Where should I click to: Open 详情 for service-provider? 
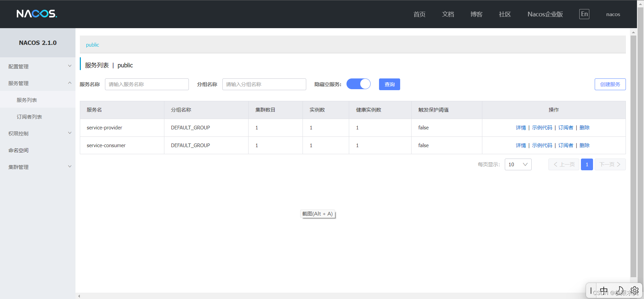point(521,127)
